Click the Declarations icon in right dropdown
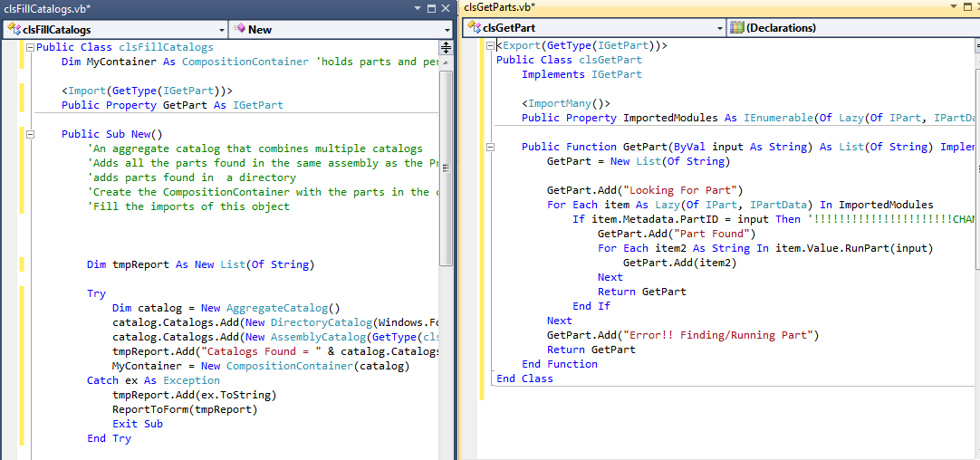The image size is (980, 460). tap(737, 27)
